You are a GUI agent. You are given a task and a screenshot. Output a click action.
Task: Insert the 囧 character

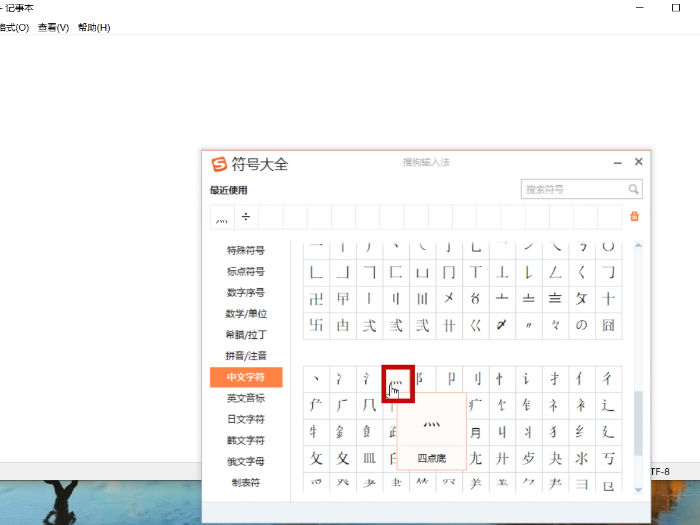608,325
